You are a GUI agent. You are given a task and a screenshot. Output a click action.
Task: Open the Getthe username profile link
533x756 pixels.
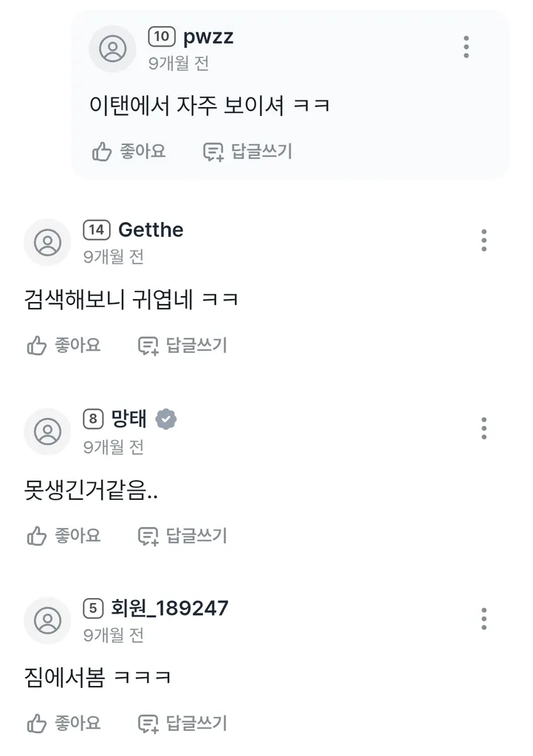[x=151, y=230]
